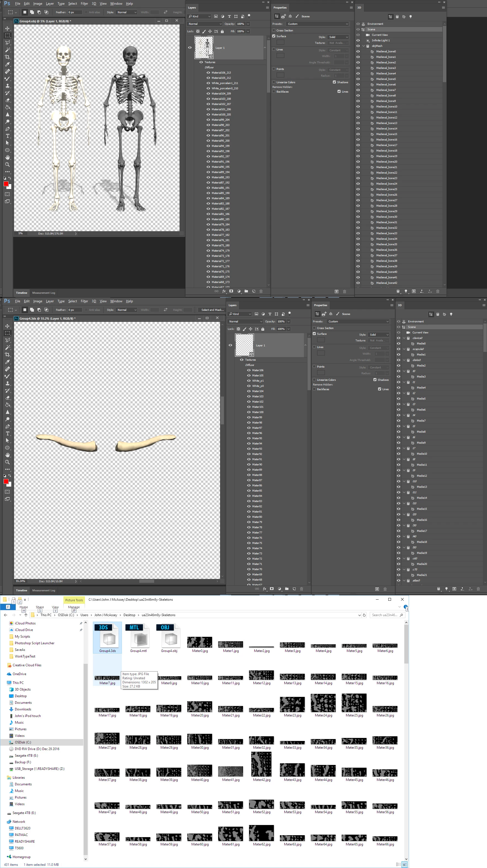The width and height of the screenshot is (487, 868).
Task: Hide Material106_213 texture visibility
Action: pos(208,72)
